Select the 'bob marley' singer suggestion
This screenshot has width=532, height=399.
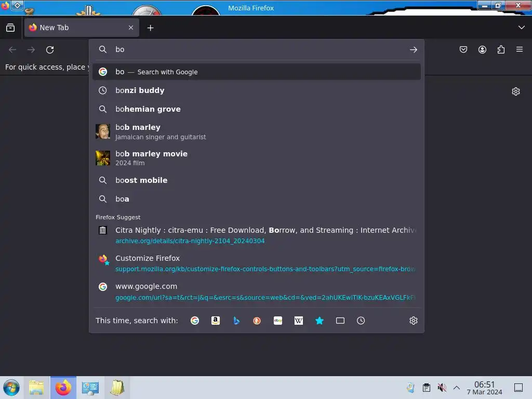[256, 131]
